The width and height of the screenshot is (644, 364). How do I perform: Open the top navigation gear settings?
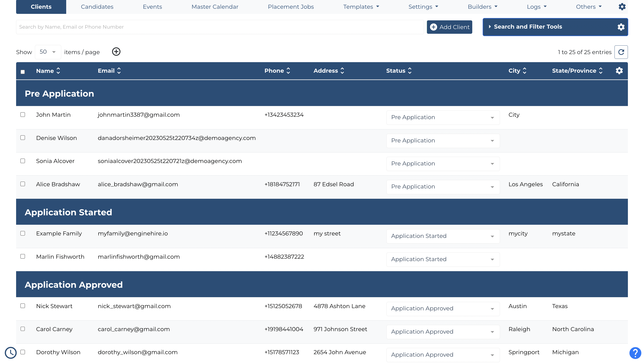tap(622, 7)
